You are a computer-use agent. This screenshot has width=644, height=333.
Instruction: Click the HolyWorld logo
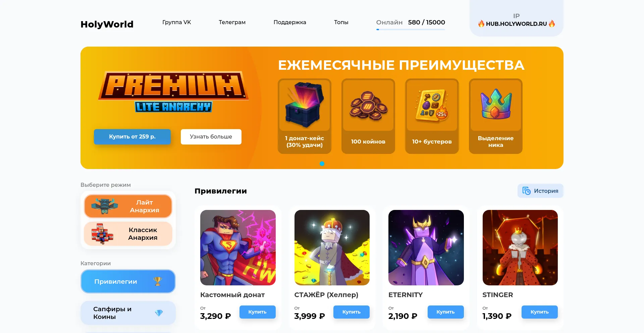click(107, 24)
